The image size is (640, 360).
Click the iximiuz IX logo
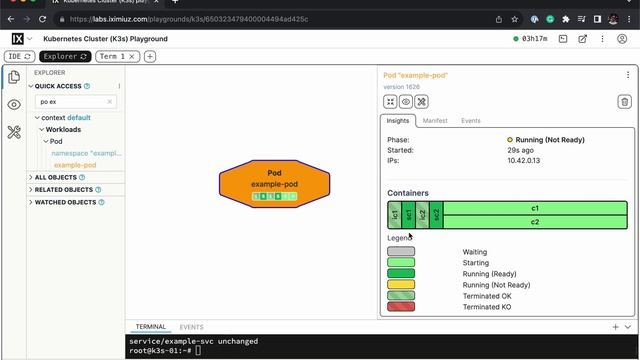coord(18,39)
